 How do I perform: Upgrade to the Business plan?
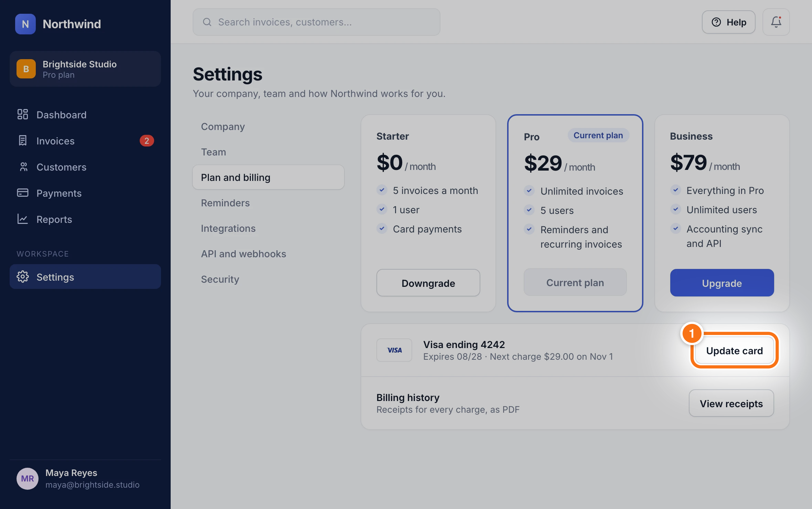(722, 283)
